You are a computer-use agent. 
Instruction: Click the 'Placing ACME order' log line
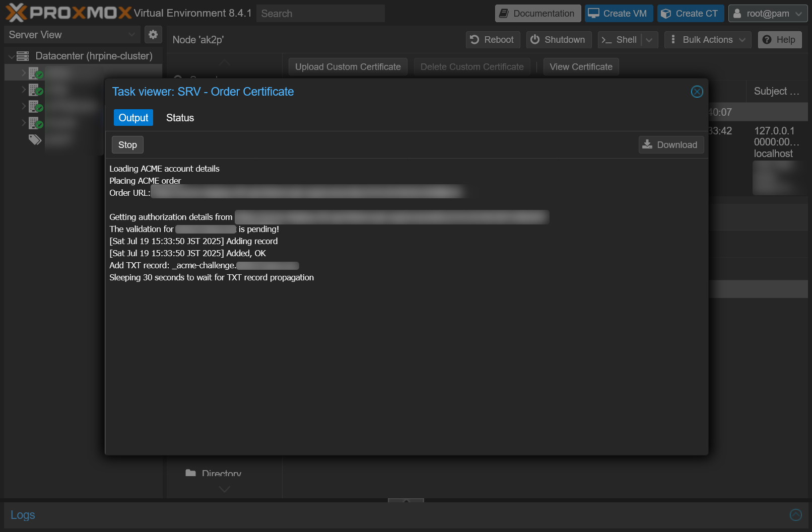pos(145,181)
